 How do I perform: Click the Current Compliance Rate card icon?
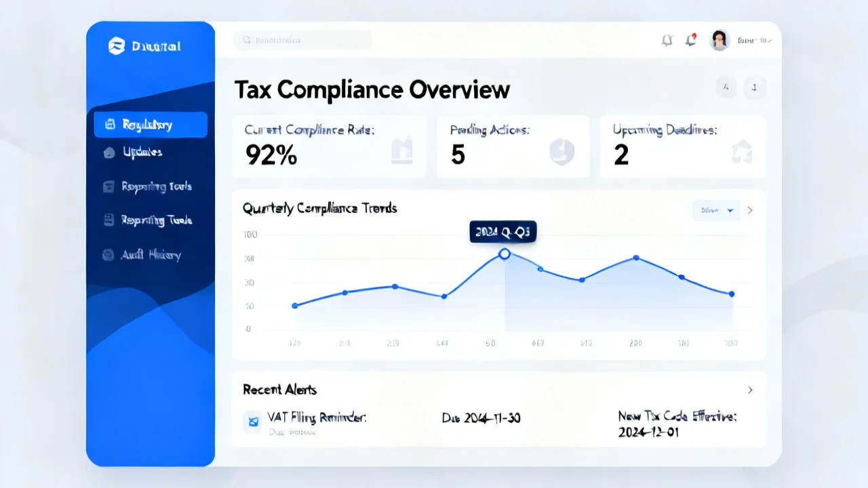pos(402,152)
